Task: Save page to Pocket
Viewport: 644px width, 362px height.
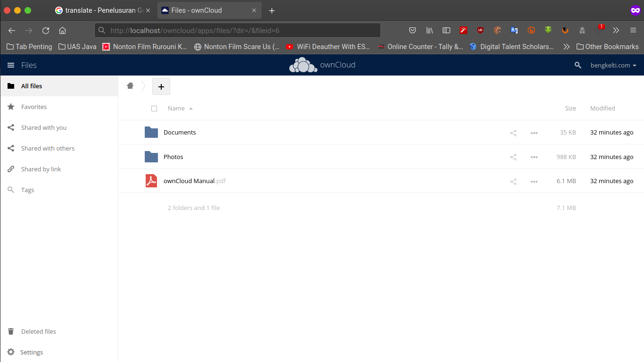Action: tap(413, 30)
